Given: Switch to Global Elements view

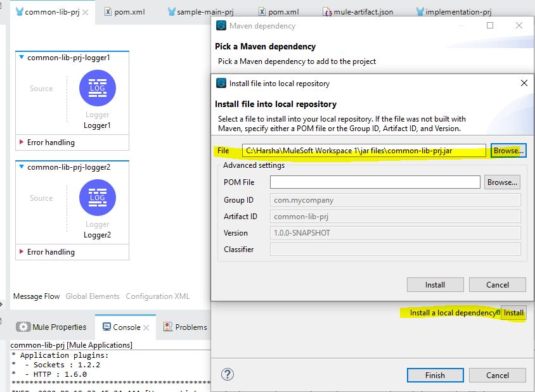Looking at the screenshot, I should pos(93,296).
